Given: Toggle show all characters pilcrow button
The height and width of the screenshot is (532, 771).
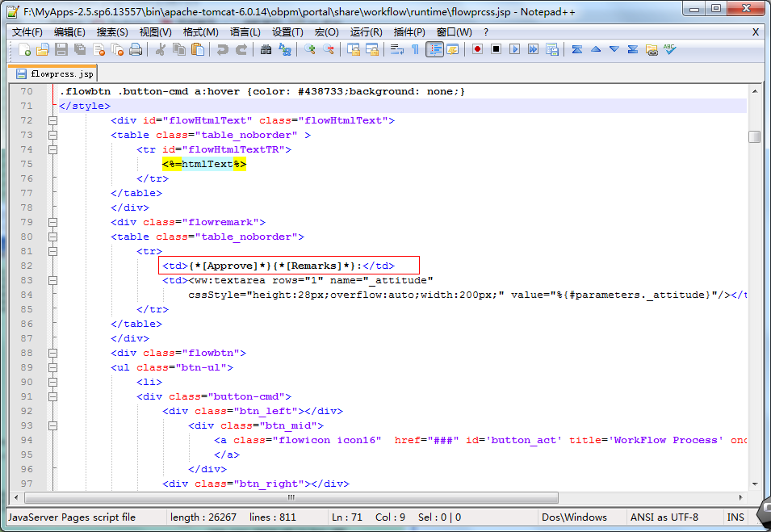Looking at the screenshot, I should (x=415, y=49).
